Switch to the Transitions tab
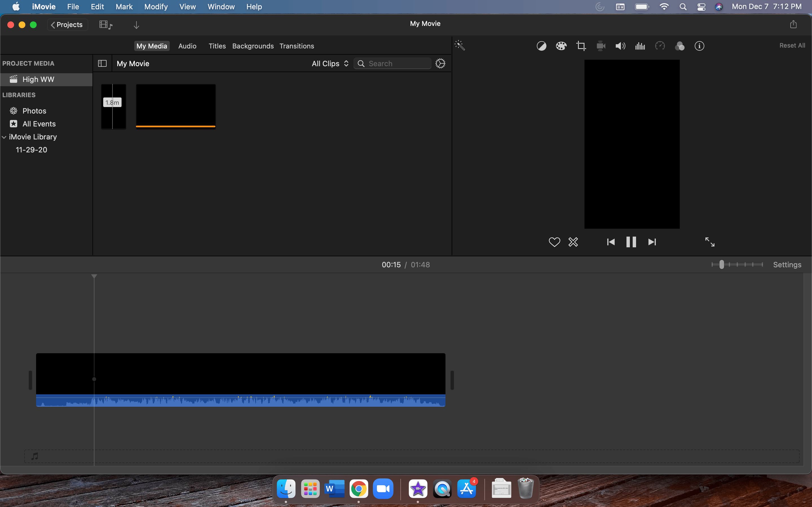This screenshot has width=812, height=507. point(297,46)
